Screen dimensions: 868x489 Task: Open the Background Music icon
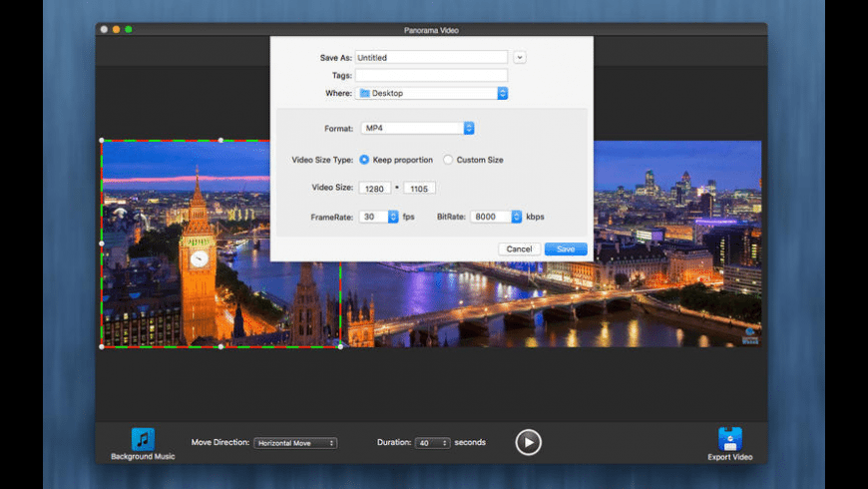click(x=143, y=439)
